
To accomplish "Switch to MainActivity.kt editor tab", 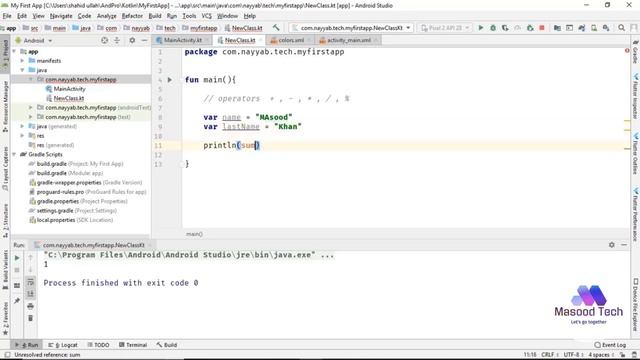I will point(182,40).
